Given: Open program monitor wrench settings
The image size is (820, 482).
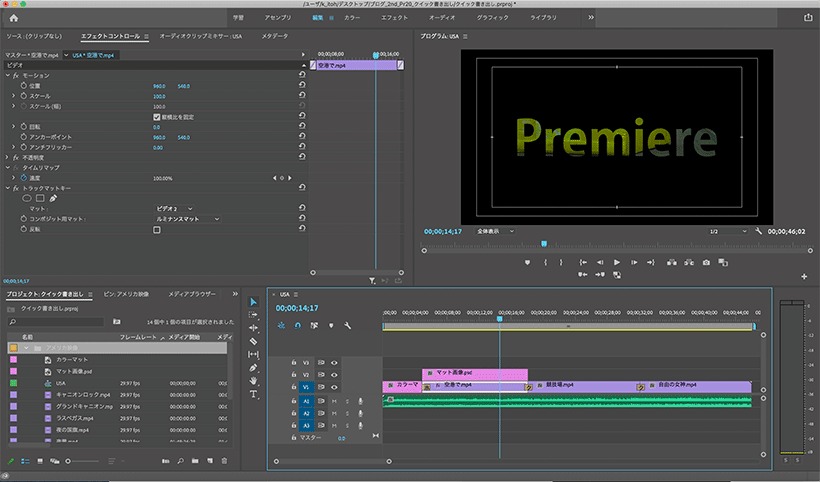Looking at the screenshot, I should click(x=758, y=231).
